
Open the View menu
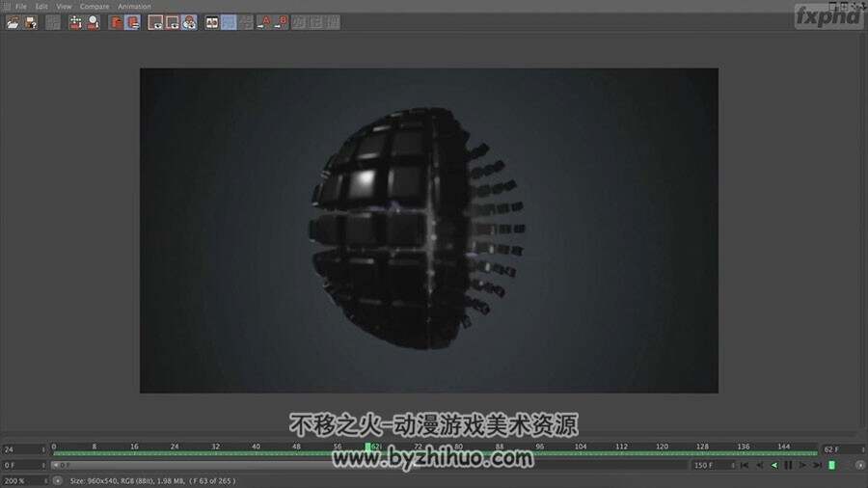64,6
